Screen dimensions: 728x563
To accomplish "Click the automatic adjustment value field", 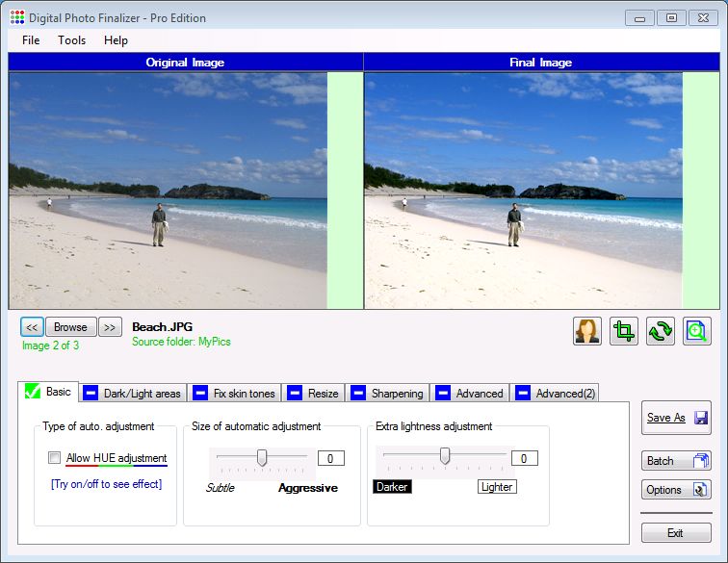I will (x=331, y=458).
